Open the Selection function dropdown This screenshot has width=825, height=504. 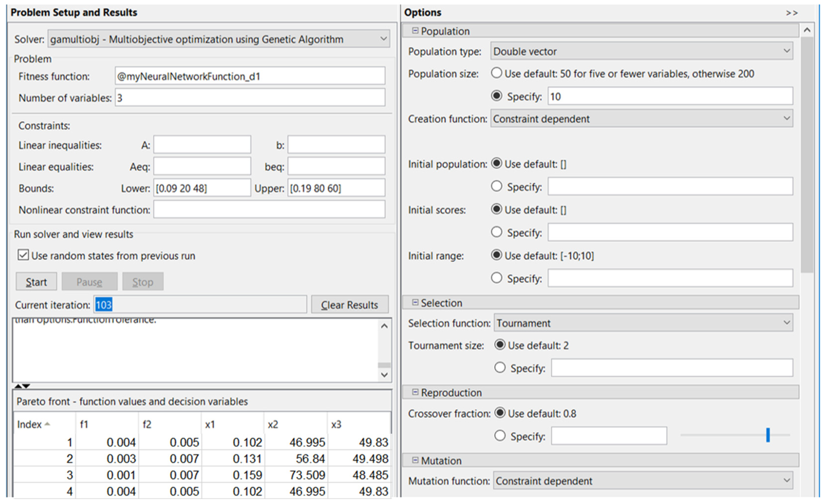pyautogui.click(x=787, y=323)
